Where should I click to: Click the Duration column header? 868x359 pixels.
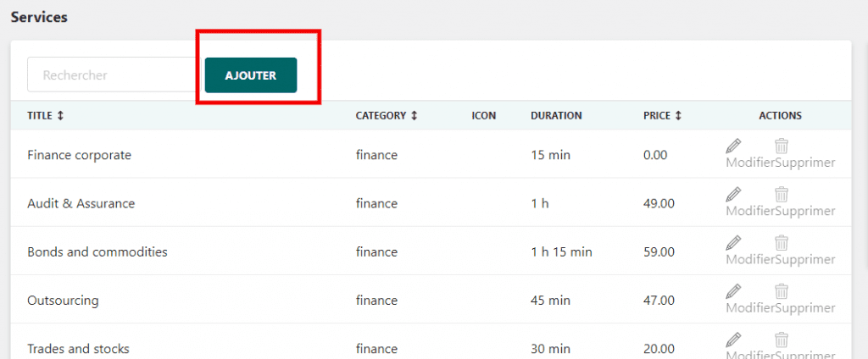pyautogui.click(x=556, y=116)
